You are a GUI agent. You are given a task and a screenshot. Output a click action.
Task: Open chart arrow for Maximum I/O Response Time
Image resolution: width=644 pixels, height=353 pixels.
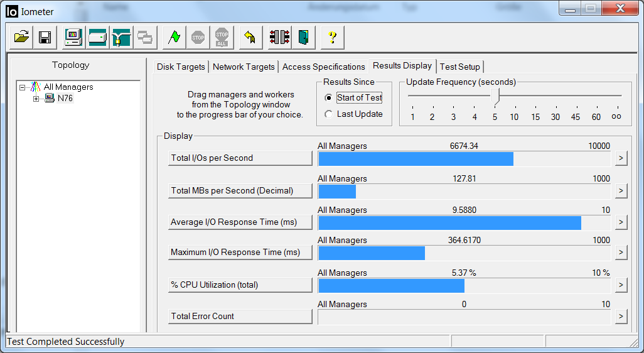click(x=621, y=253)
